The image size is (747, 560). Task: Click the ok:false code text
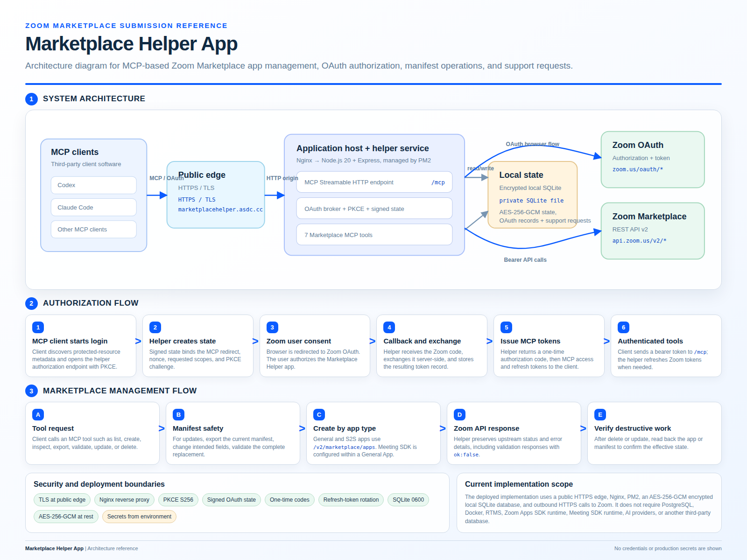click(x=466, y=455)
